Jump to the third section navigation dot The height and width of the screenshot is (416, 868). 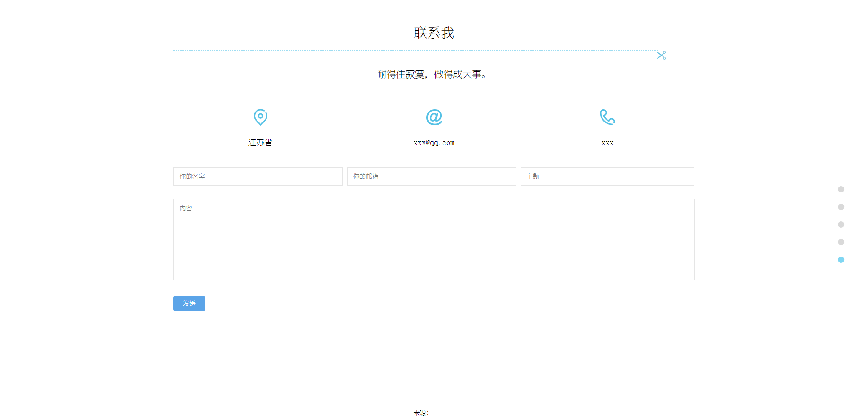(x=841, y=224)
